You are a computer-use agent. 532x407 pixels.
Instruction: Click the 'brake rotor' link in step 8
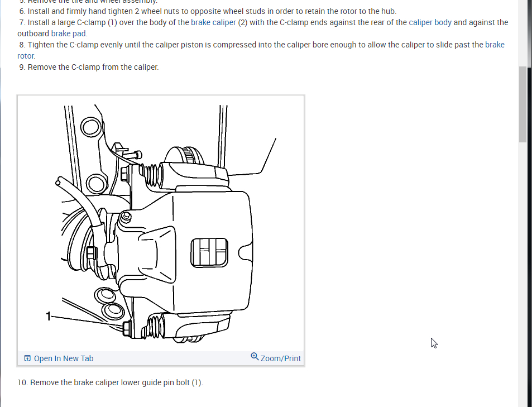[x=495, y=45]
